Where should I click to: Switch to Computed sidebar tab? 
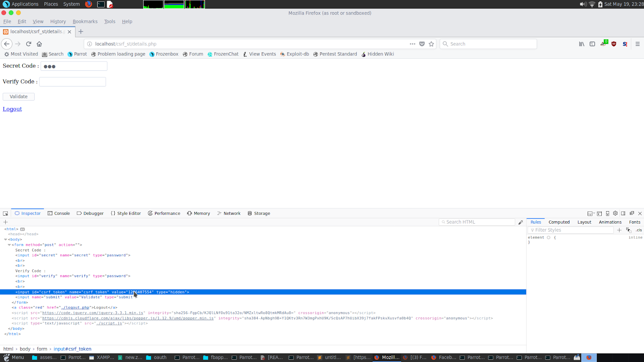(559, 222)
